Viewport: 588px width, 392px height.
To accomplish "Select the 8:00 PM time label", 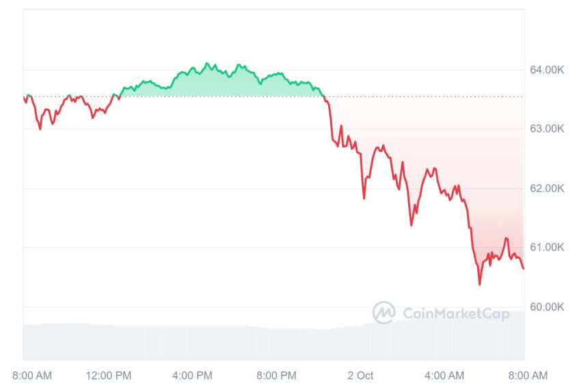I will (x=277, y=375).
